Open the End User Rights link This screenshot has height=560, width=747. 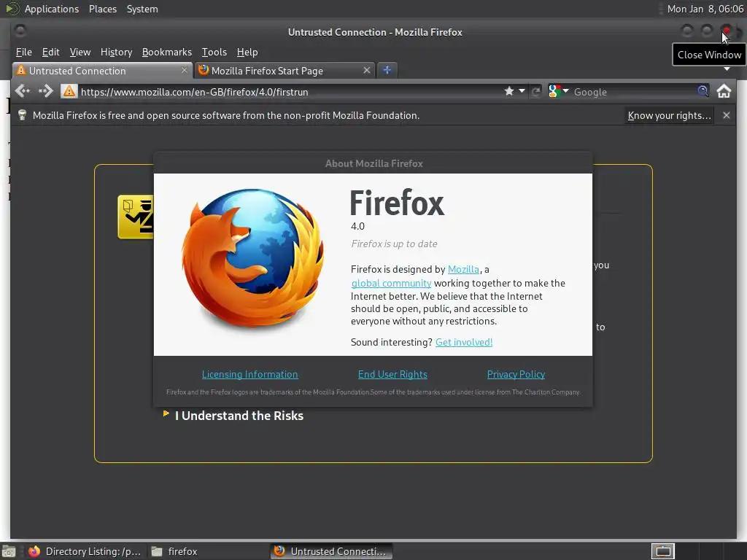click(x=392, y=374)
